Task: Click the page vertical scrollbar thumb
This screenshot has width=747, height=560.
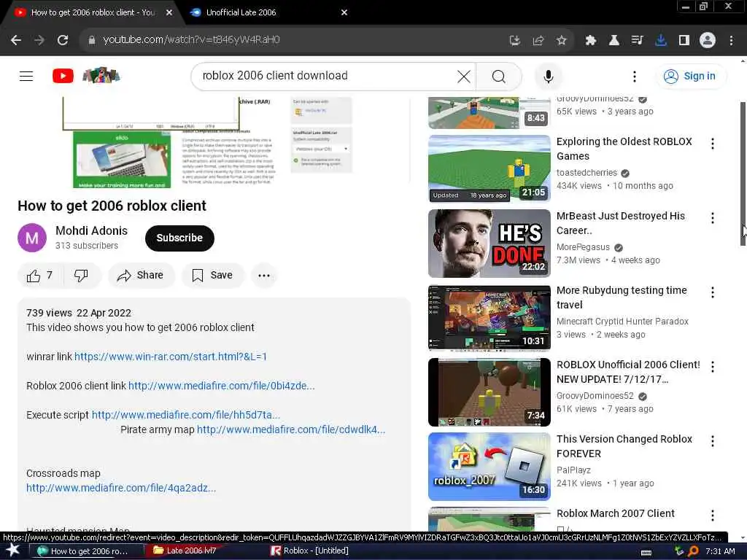Action: (x=743, y=174)
